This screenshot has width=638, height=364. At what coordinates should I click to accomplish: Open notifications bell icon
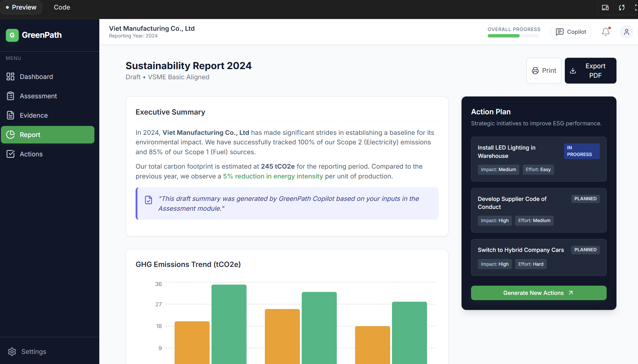[x=605, y=32]
